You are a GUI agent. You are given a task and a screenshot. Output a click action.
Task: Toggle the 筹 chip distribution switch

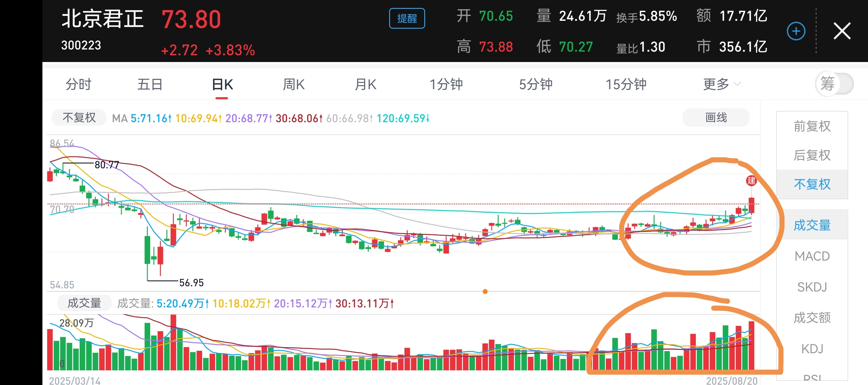click(835, 84)
